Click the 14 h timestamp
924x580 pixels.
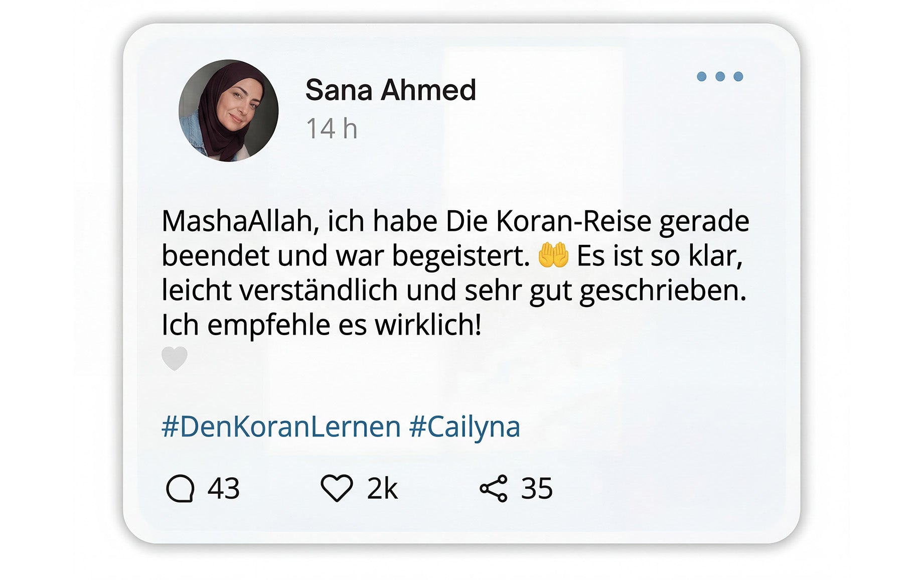332,128
